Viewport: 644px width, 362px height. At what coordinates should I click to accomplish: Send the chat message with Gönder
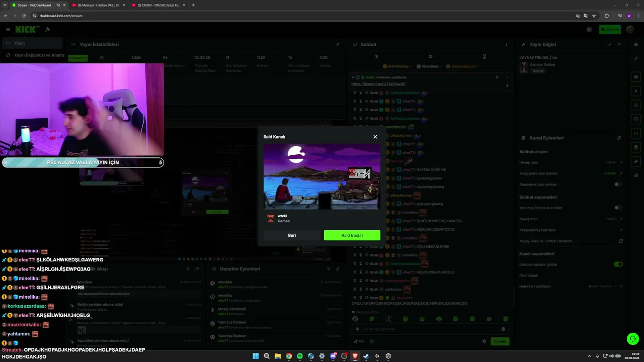click(500, 341)
